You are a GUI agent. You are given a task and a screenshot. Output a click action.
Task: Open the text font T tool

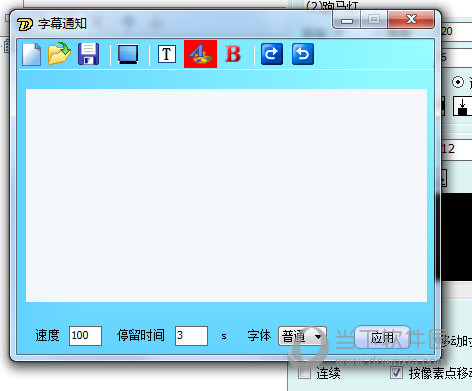[x=167, y=54]
